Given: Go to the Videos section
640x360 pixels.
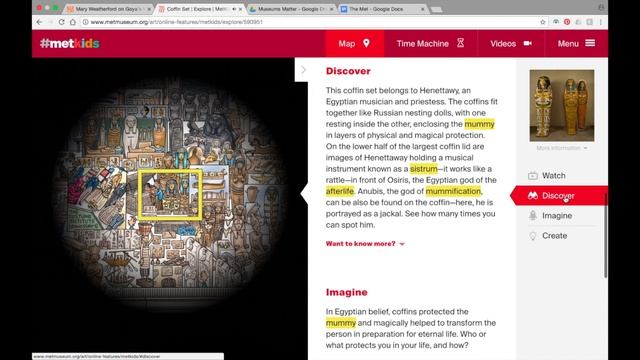Looking at the screenshot, I should coord(511,44).
